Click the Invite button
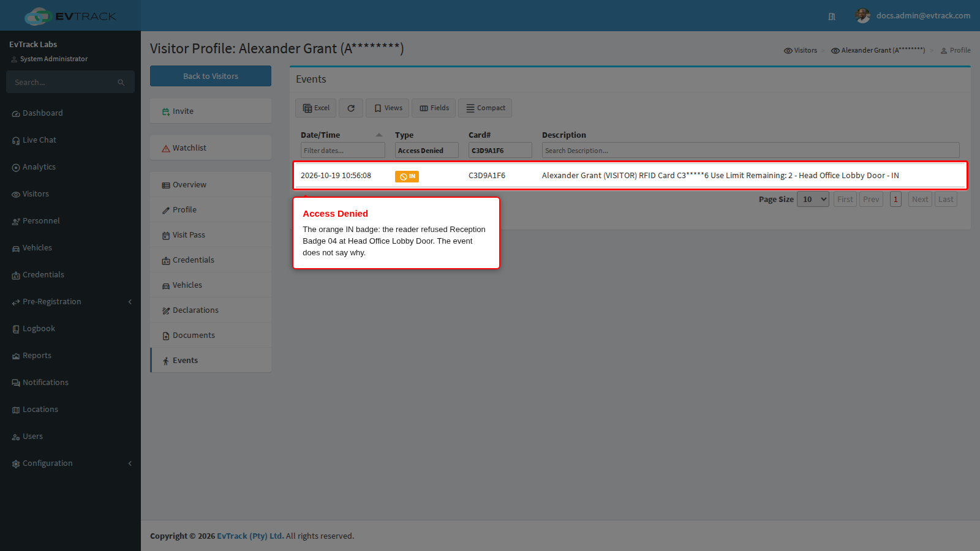Screen dimensions: 980x551 (211, 111)
